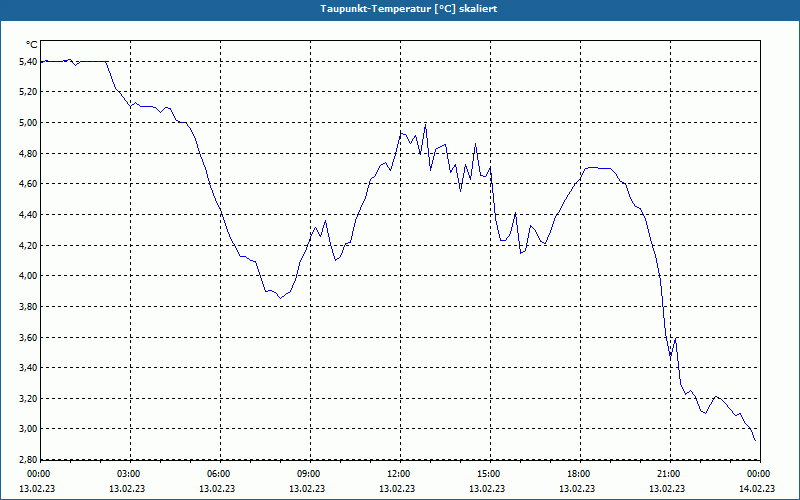Select the 3,80 y-axis label

tap(27, 307)
